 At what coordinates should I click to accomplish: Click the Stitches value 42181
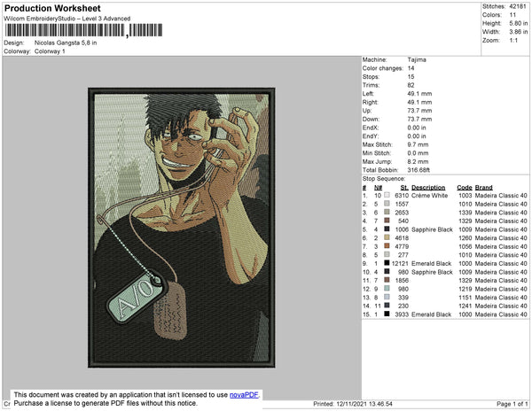[518, 6]
